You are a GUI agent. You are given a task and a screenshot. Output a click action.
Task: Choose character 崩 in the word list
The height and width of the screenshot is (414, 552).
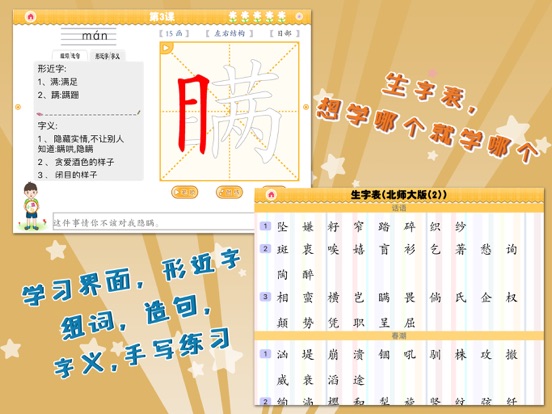333,354
